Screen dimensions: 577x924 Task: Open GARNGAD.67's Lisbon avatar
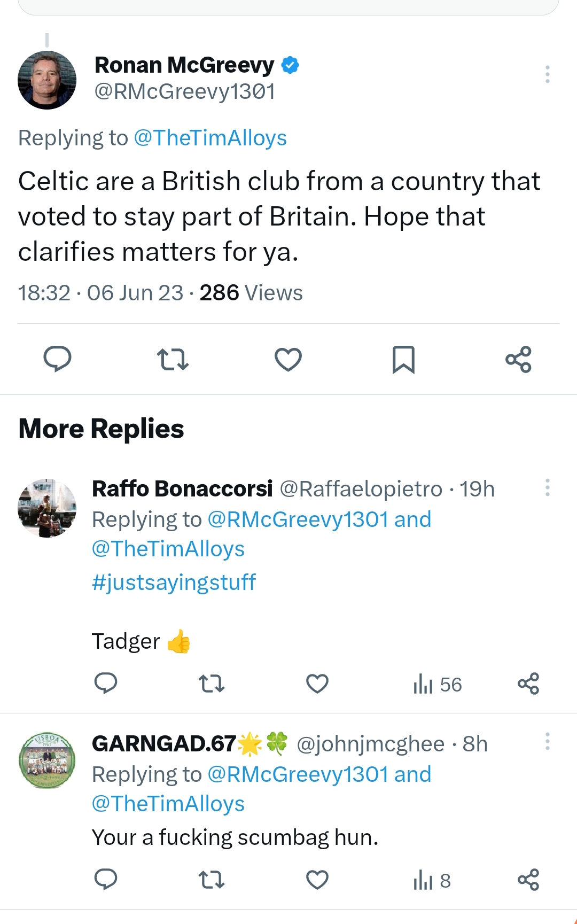click(47, 760)
